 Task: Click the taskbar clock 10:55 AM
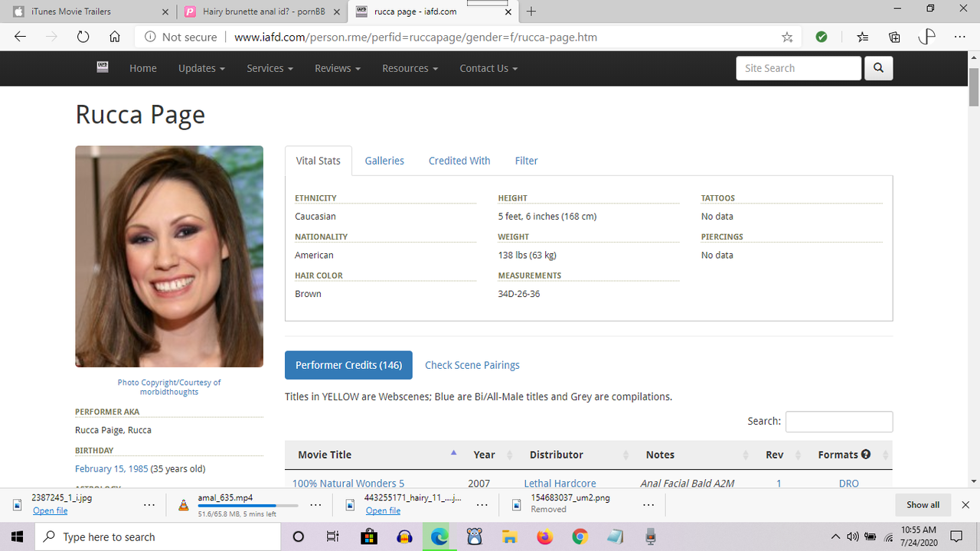(x=920, y=536)
